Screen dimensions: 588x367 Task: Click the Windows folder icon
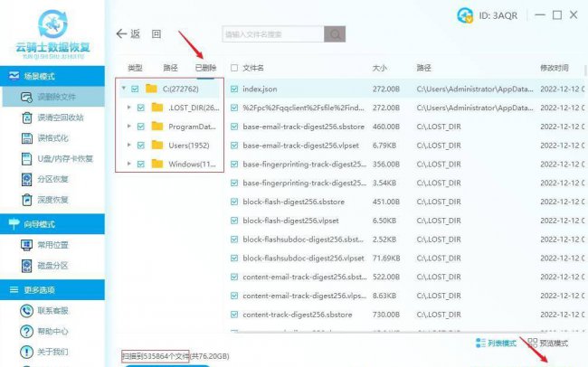point(157,164)
